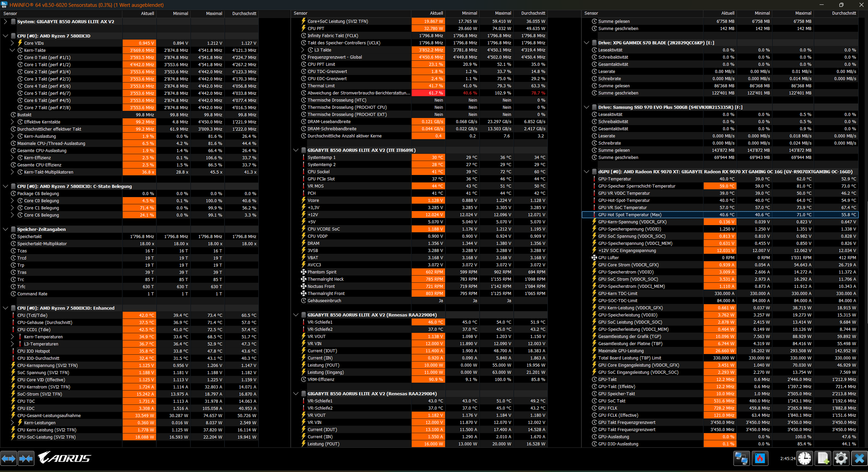
Task: Click the lightning icon beside Vcore
Action: tap(303, 200)
